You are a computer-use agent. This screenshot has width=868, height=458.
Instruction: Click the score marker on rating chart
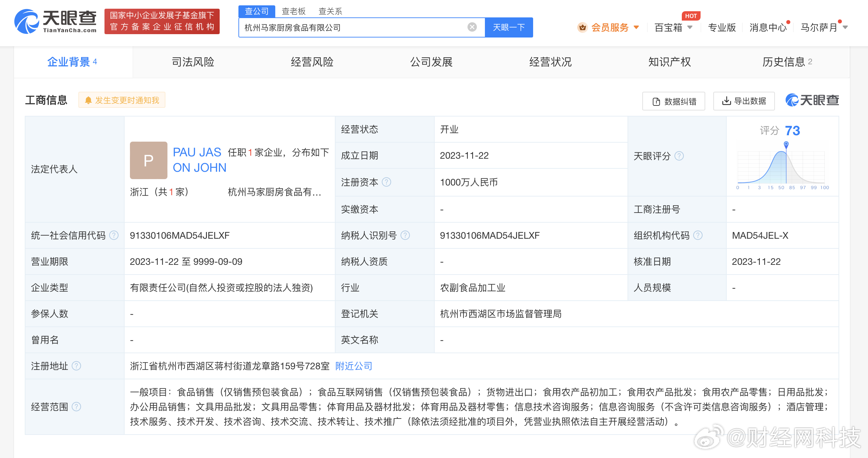click(786, 145)
